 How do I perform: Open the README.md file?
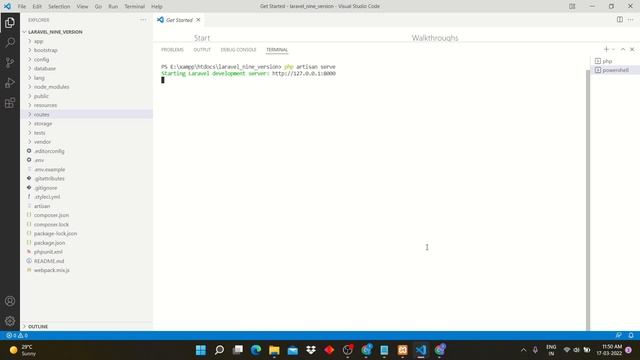coord(87,261)
